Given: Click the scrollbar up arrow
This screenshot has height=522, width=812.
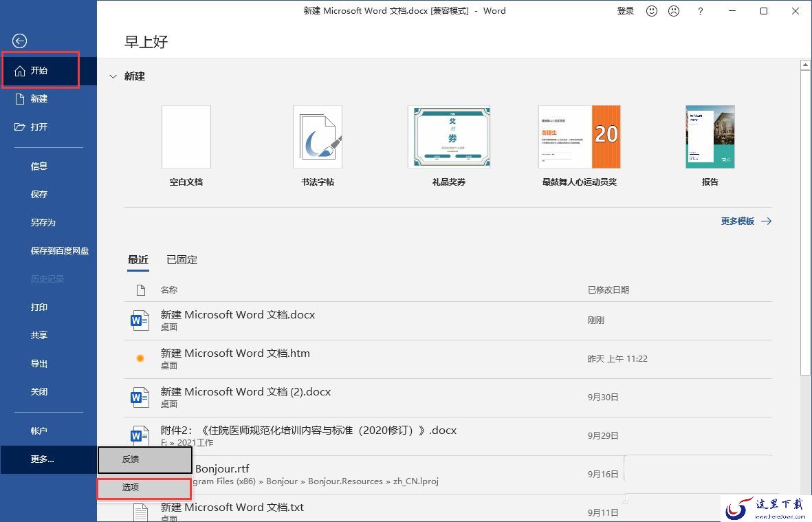Looking at the screenshot, I should pos(805,65).
